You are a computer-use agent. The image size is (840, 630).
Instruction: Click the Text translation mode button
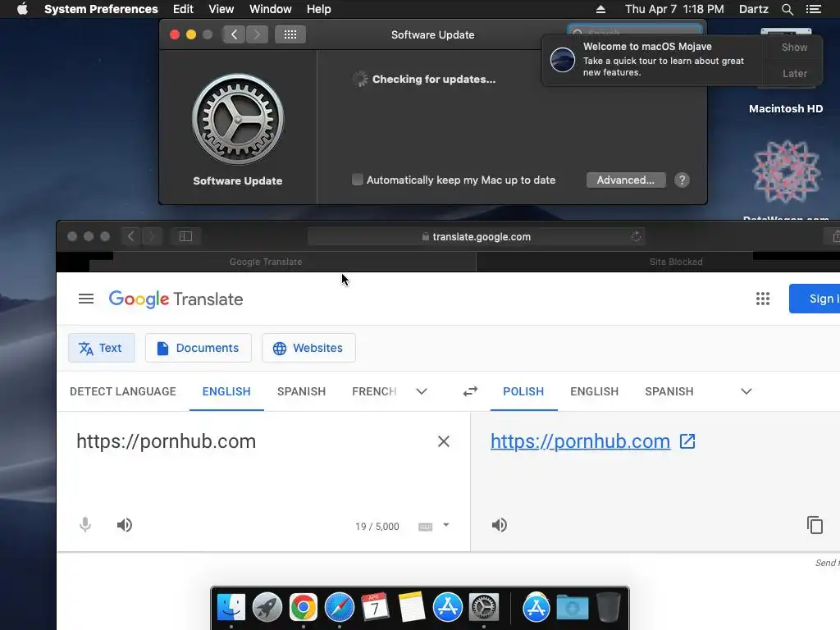(x=101, y=348)
